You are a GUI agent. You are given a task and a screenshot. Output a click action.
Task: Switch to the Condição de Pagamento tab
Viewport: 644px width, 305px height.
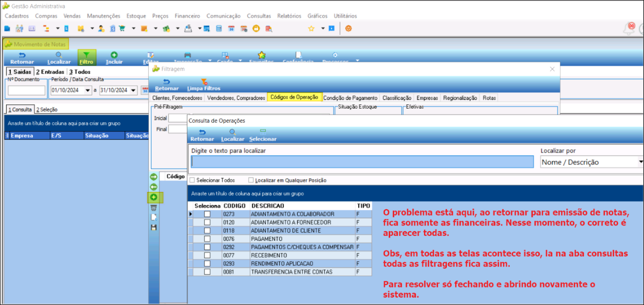click(350, 98)
